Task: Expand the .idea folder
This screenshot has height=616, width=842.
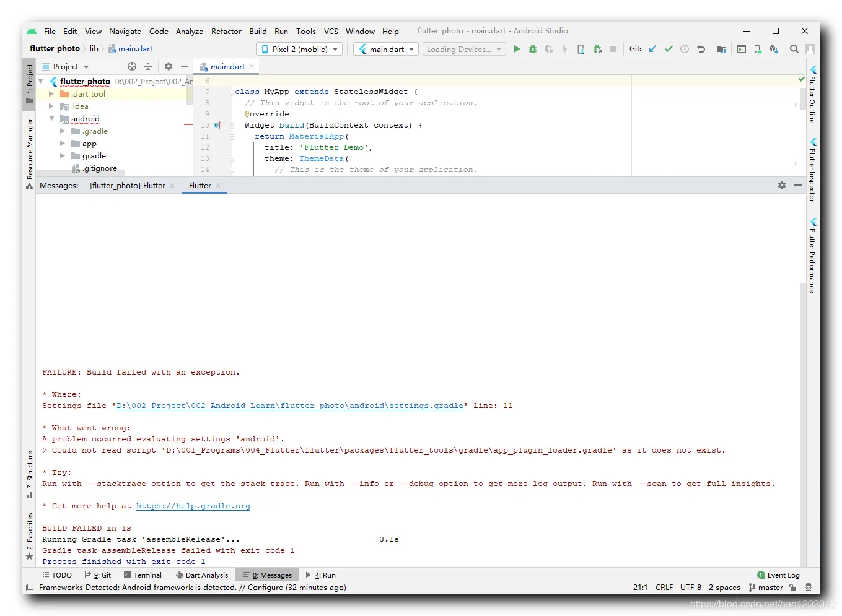Action: tap(51, 106)
